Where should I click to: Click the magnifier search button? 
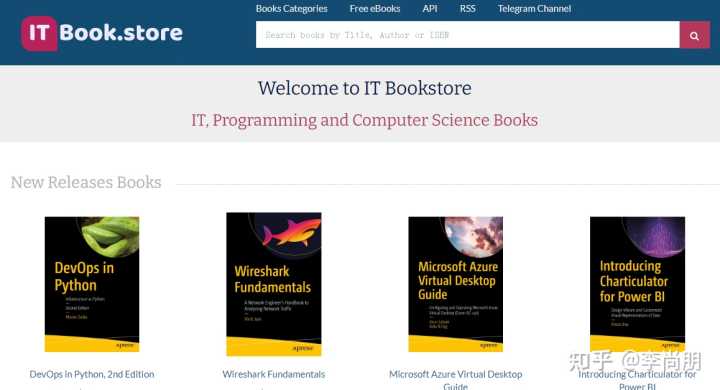(x=695, y=35)
